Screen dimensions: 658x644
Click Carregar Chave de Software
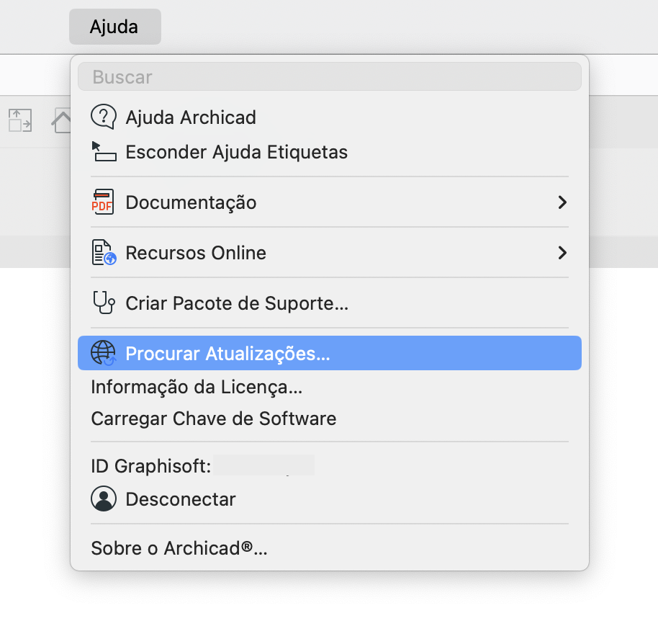[x=212, y=419]
